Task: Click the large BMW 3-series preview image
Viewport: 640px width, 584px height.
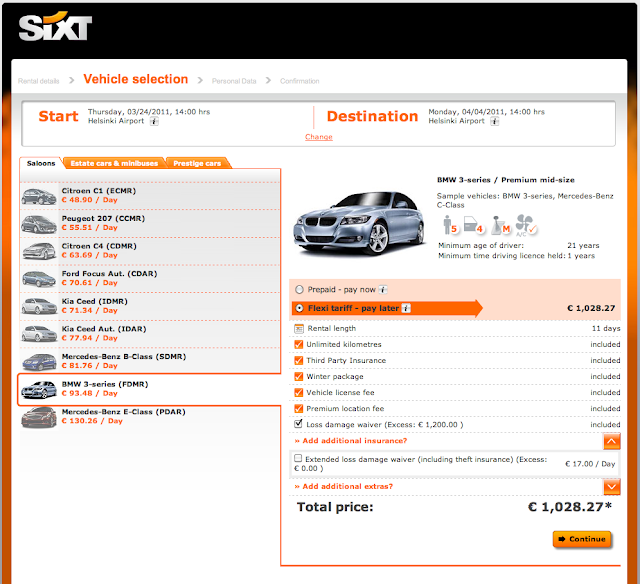Action: (360, 224)
